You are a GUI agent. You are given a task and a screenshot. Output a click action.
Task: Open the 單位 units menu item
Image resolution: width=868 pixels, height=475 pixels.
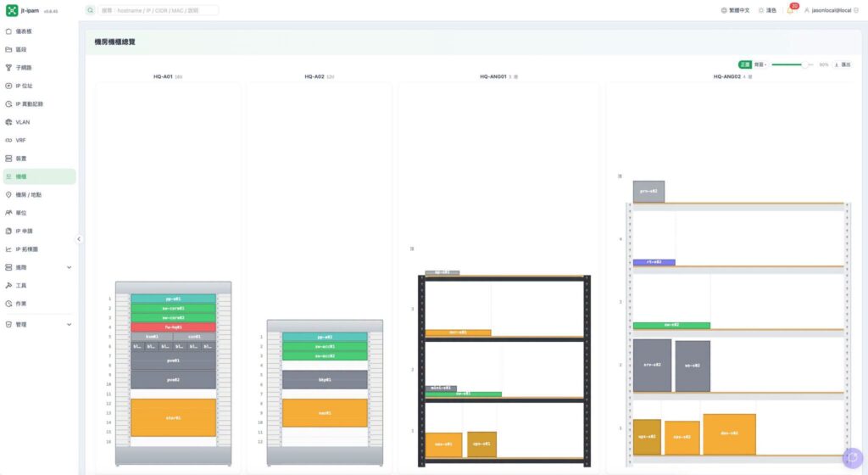[x=39, y=213]
